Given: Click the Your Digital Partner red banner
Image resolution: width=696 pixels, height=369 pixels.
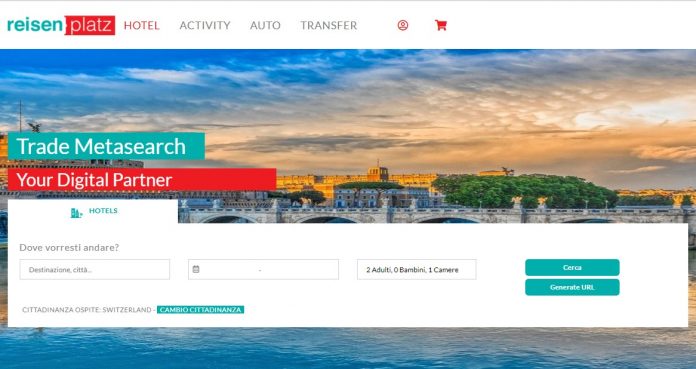Looking at the screenshot, I should point(142,179).
